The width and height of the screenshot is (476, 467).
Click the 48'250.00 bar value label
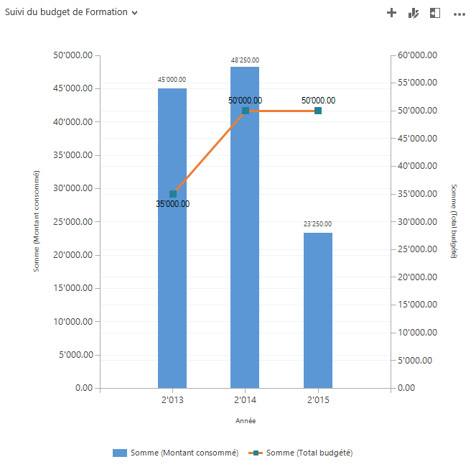click(x=245, y=60)
